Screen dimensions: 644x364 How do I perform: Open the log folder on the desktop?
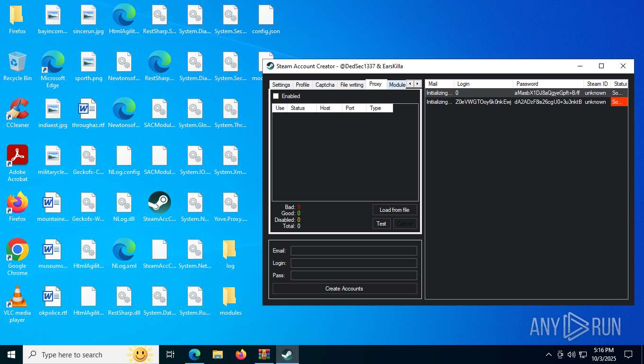coord(231,255)
